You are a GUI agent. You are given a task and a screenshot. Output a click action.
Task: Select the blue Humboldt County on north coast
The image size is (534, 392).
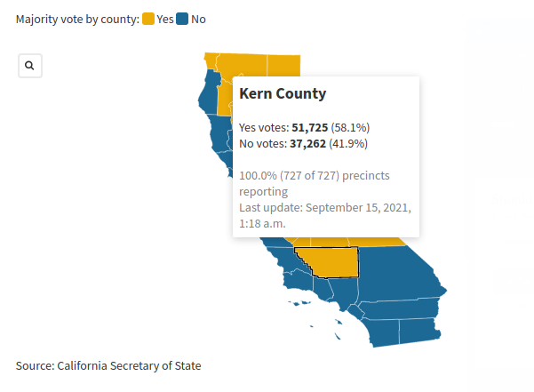[x=211, y=96]
